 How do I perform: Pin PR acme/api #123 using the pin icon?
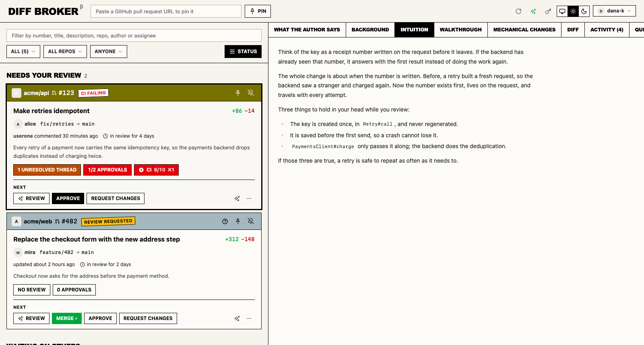[x=238, y=93]
